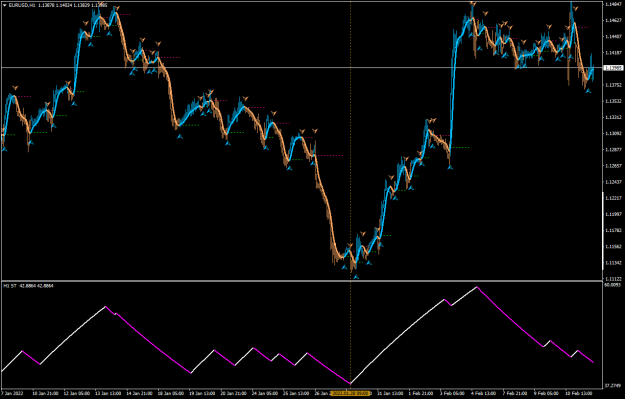625x399 pixels.
Task: Click the 1.12437 price scale value
Action: (x=613, y=182)
